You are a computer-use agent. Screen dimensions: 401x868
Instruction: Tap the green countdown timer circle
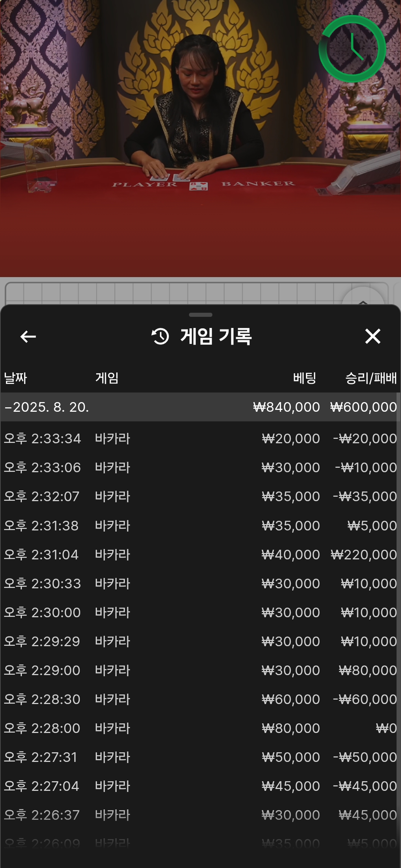point(352,49)
